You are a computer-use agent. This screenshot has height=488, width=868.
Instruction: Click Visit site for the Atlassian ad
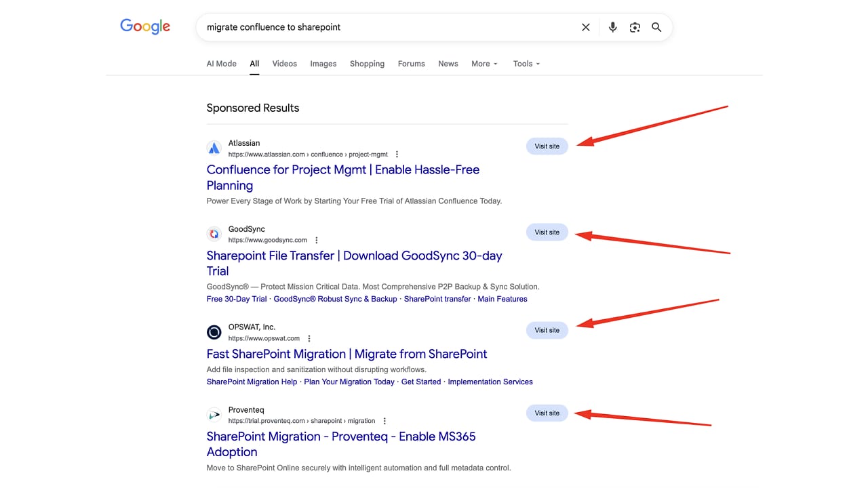[x=547, y=146]
